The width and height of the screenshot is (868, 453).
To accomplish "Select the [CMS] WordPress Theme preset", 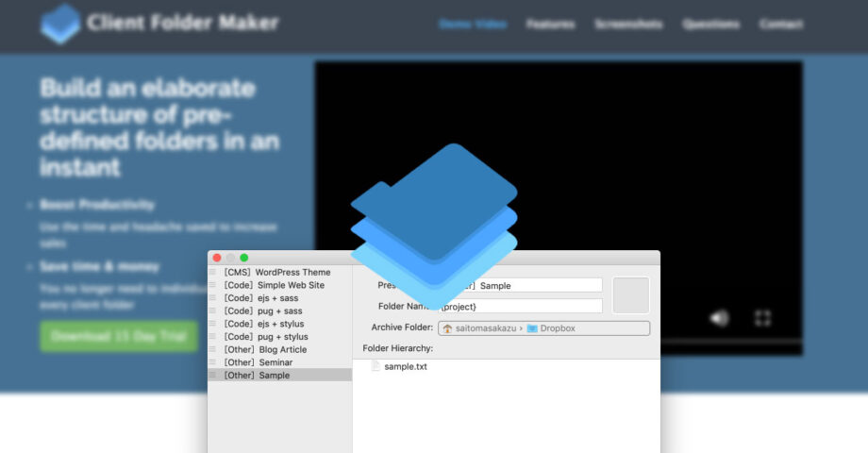I will 280,272.
